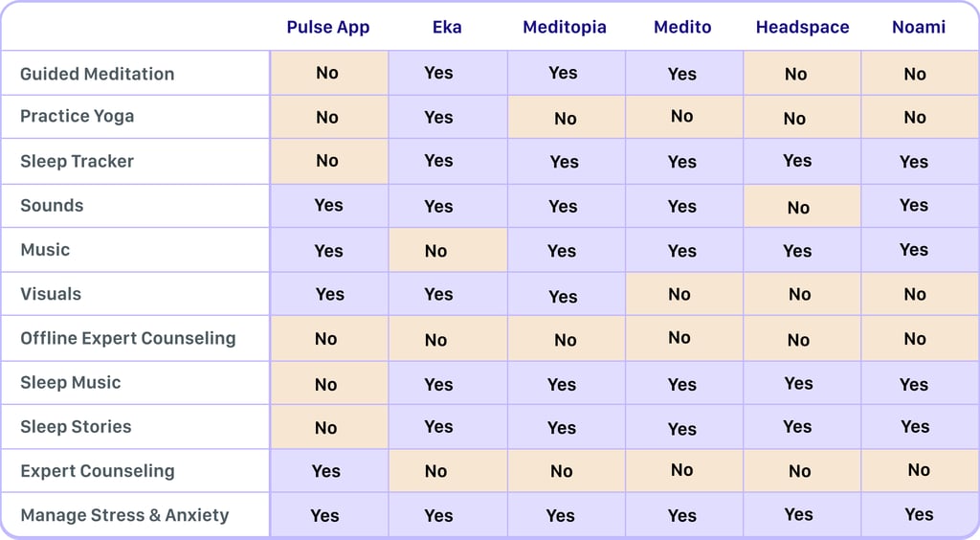
Task: Click Noami's Guided Meditation No cell
Action: 915,74
